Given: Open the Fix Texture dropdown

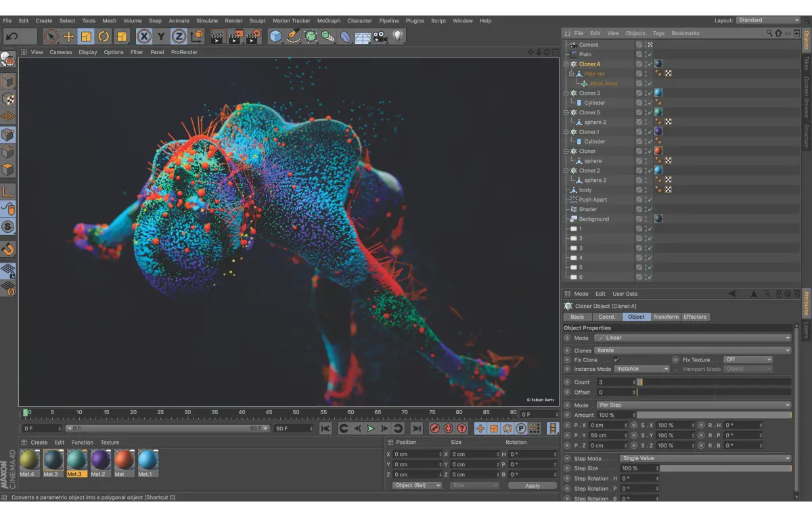Looking at the screenshot, I should 748,359.
